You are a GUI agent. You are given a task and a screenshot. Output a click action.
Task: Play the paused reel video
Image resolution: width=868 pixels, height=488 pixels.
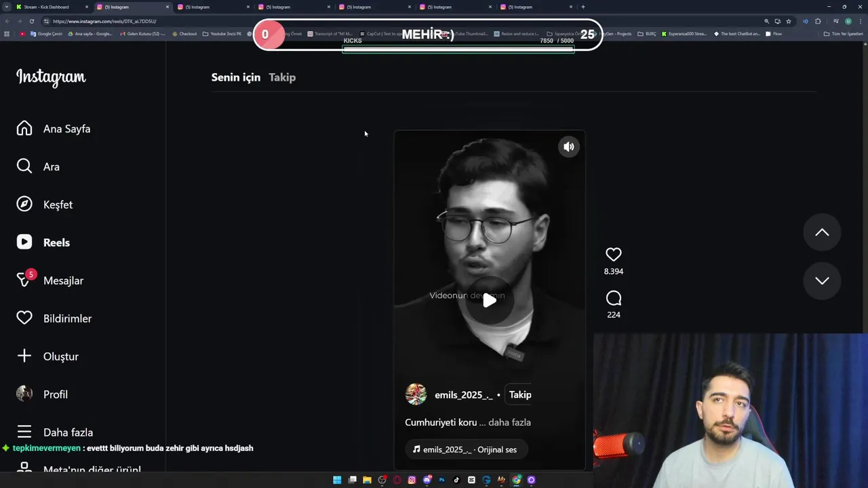pos(489,301)
